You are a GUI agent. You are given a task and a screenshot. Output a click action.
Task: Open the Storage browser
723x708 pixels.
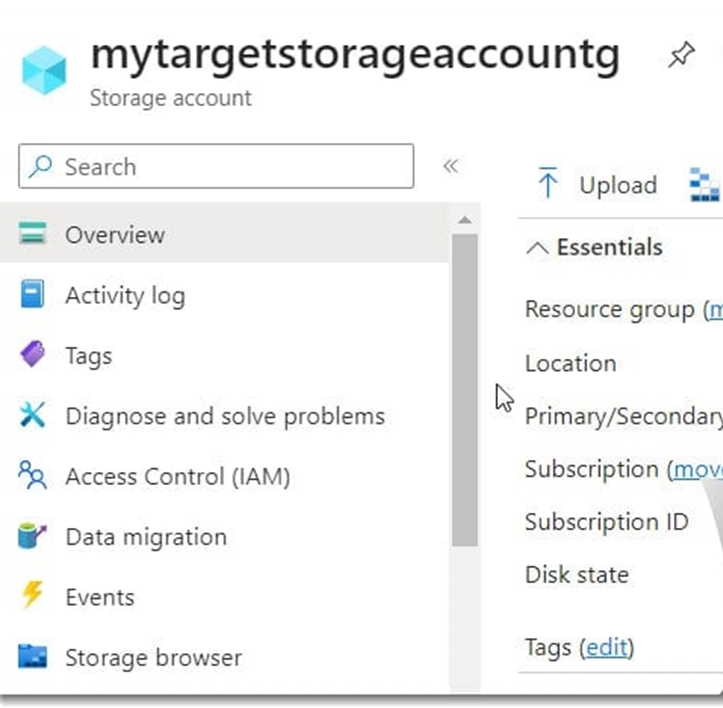(x=224, y=656)
